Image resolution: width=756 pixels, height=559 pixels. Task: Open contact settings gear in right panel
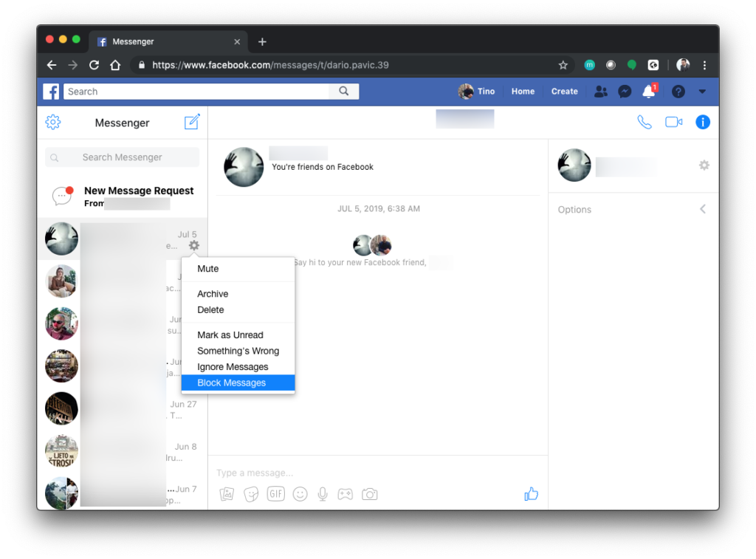(x=704, y=165)
